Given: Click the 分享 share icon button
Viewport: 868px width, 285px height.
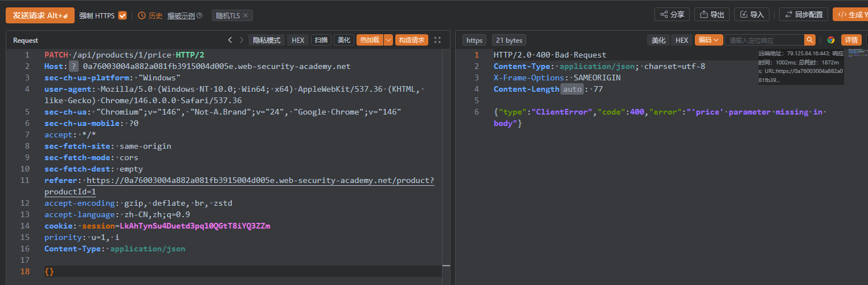Looking at the screenshot, I should pos(672,15).
